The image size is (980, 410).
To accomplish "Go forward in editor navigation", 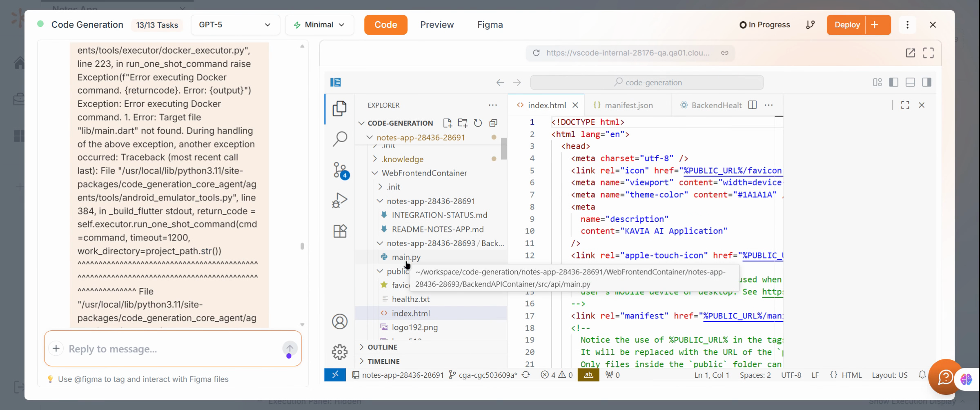I will coord(517,82).
